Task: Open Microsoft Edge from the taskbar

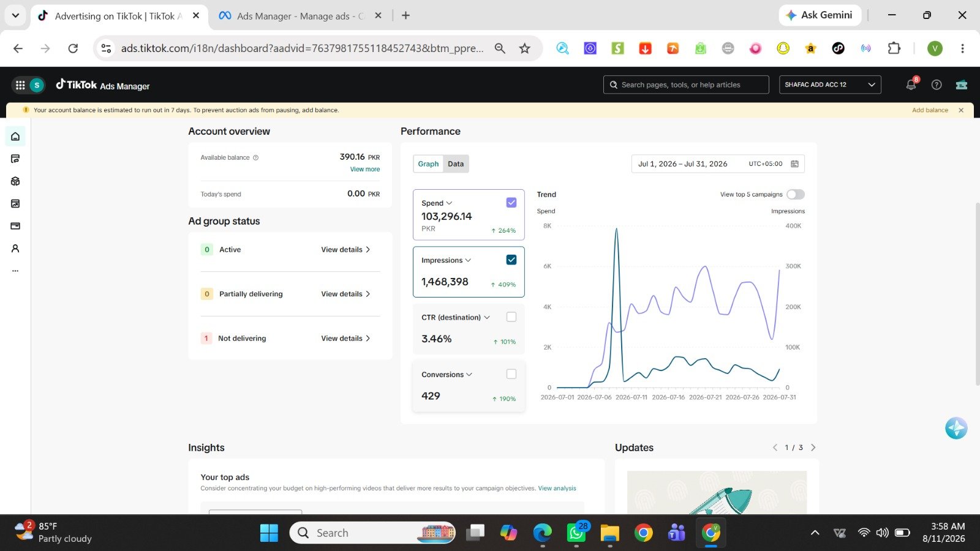Action: tap(543, 533)
